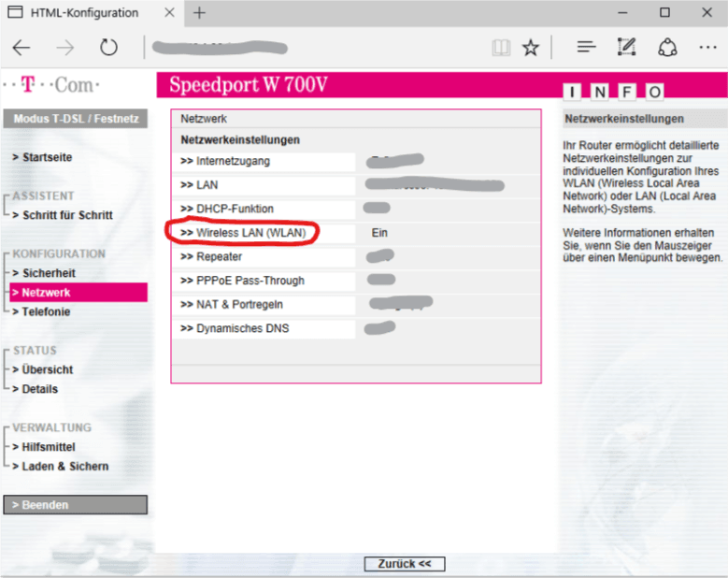Open Wireless LAN (WLAN) setting
This screenshot has width=728, height=578.
[264, 233]
